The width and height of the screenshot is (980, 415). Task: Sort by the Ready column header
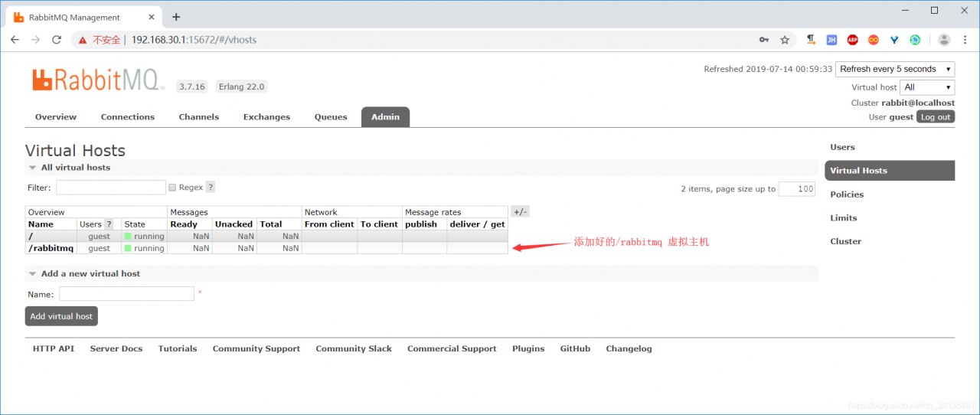184,224
